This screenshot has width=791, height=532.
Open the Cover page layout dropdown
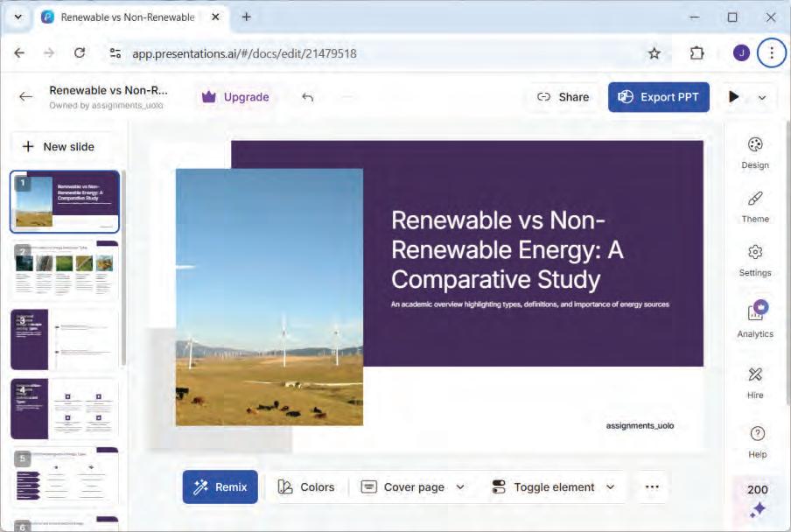click(x=413, y=487)
